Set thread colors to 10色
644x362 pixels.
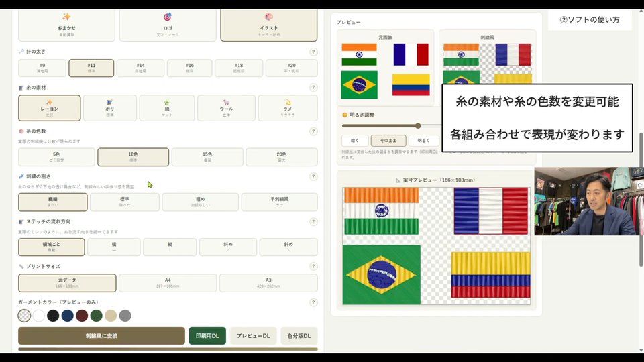point(133,157)
